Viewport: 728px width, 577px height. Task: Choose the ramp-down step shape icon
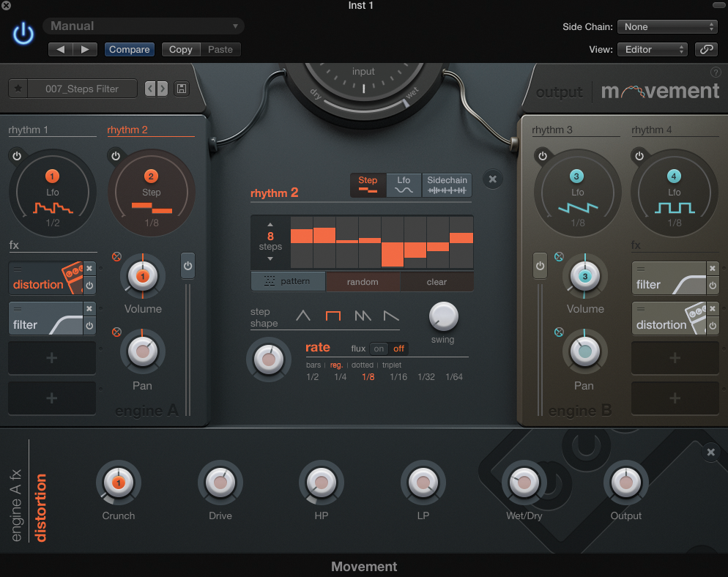[392, 316]
